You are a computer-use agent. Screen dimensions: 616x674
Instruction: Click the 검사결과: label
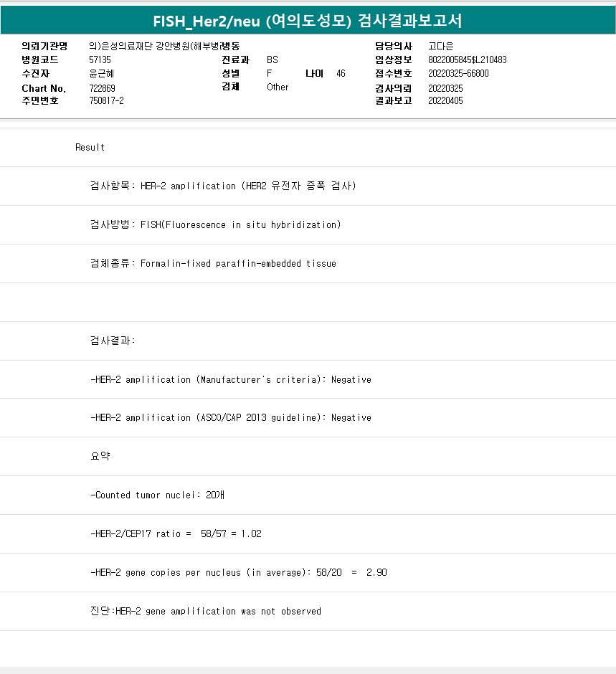click(113, 341)
